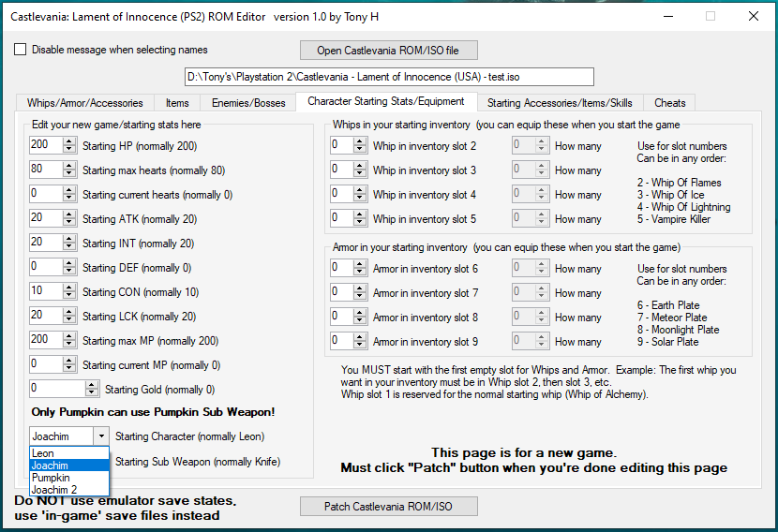Click the Starting max hearts stepper
The height and width of the screenshot is (532, 778).
[x=69, y=170]
